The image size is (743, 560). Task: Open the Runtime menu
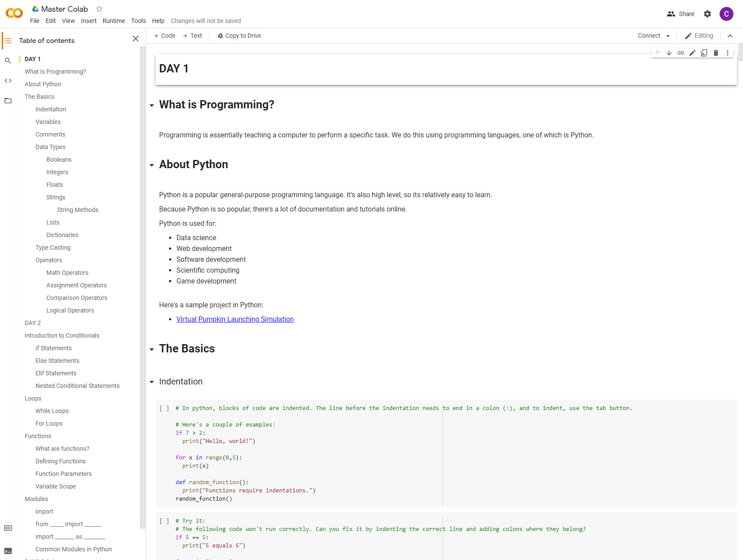pos(114,21)
